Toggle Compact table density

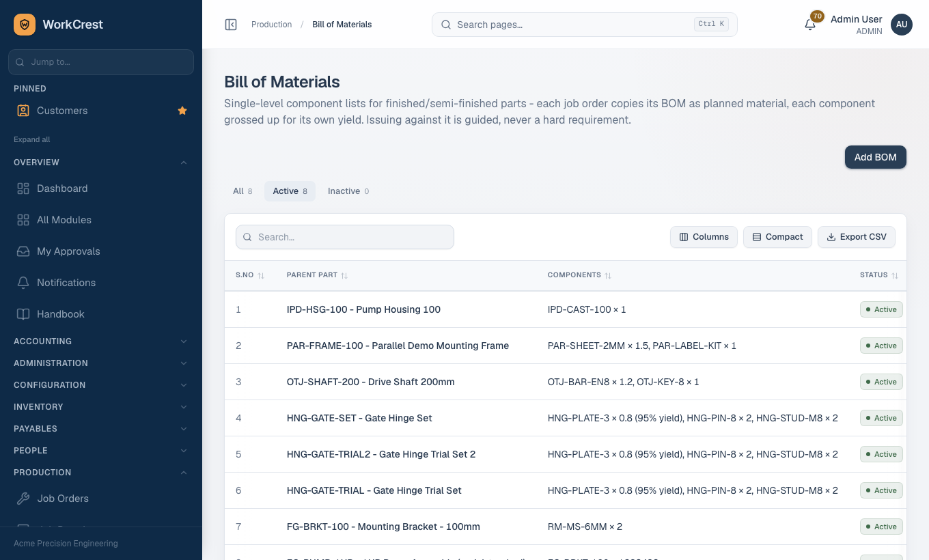[777, 237]
